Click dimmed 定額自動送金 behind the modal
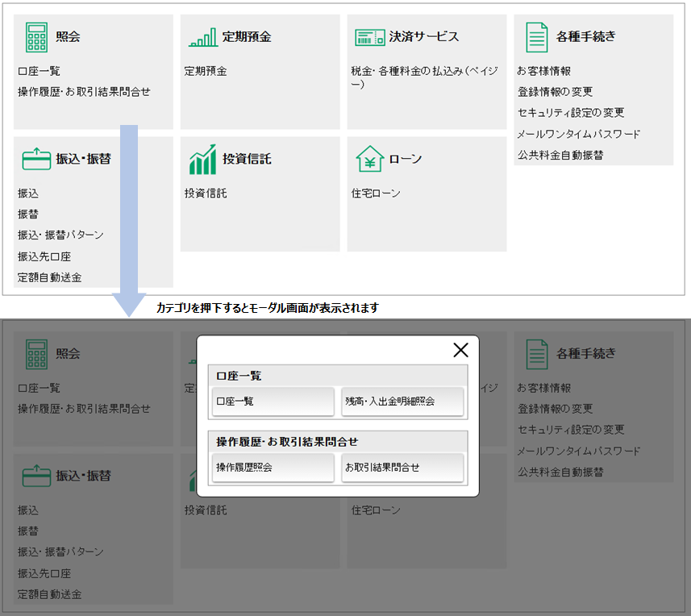Screen dimensions: 691x616 [x=49, y=594]
